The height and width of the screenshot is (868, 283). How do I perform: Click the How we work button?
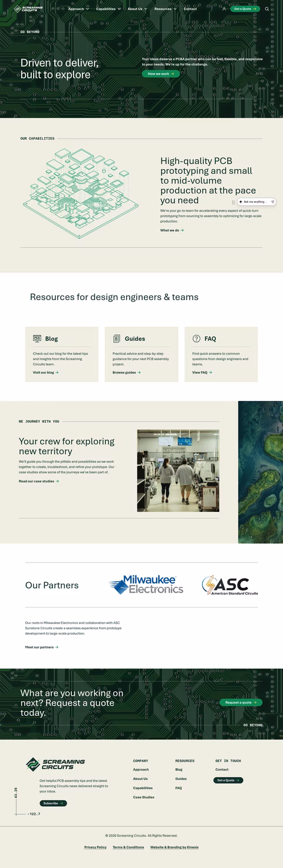160,74
